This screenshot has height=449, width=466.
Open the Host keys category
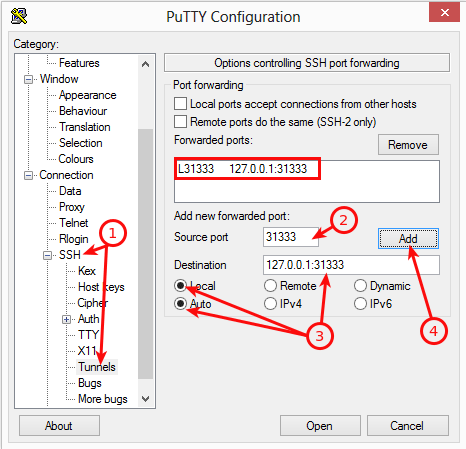point(101,287)
